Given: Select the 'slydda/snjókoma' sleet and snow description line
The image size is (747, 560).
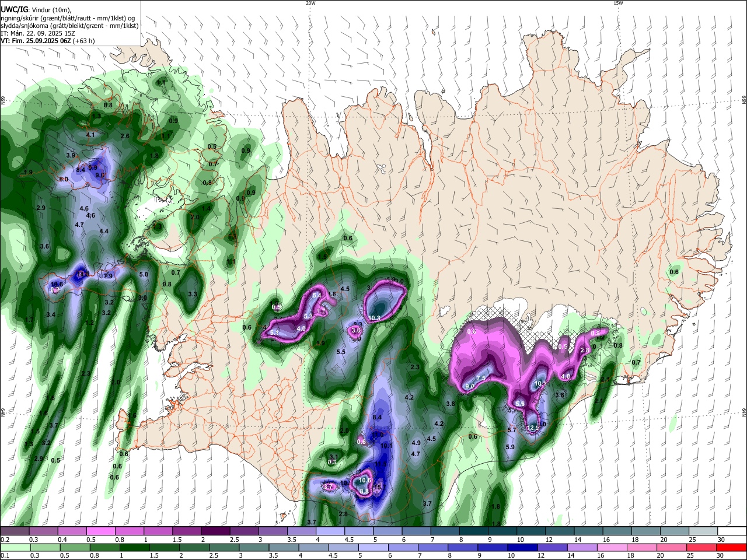Looking at the screenshot, I should 69,26.
